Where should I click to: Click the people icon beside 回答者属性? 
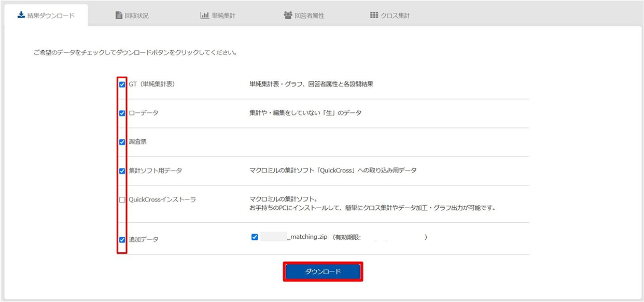[288, 16]
